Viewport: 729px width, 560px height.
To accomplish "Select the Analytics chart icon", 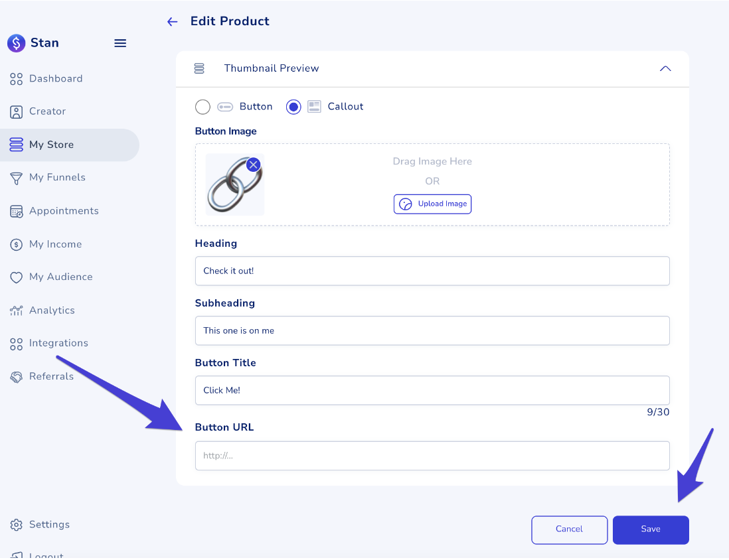I will (15, 310).
